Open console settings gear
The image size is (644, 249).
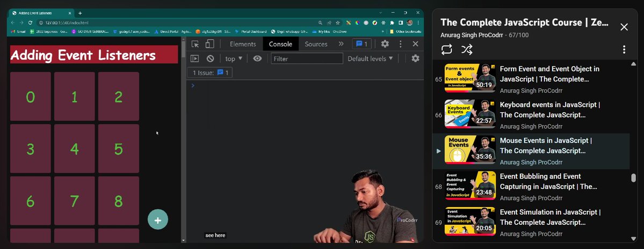coord(415,58)
